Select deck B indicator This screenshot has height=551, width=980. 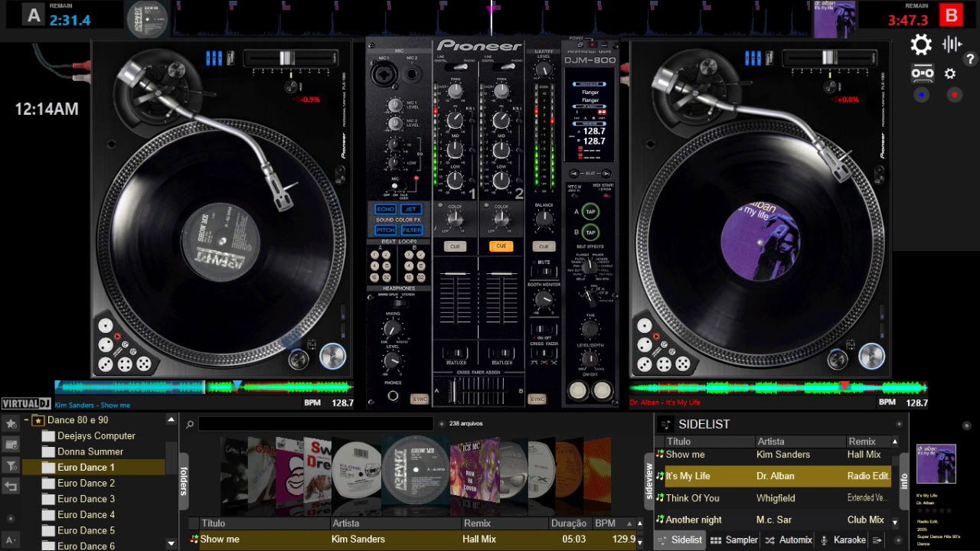(951, 15)
